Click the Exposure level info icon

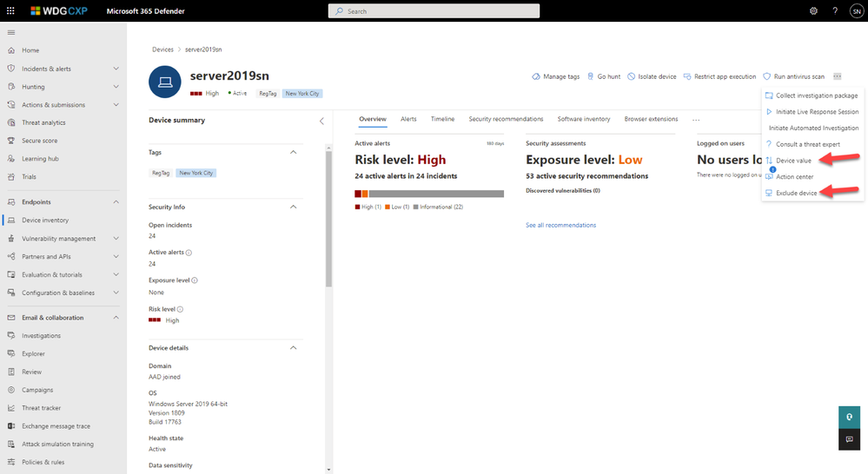[195, 280]
